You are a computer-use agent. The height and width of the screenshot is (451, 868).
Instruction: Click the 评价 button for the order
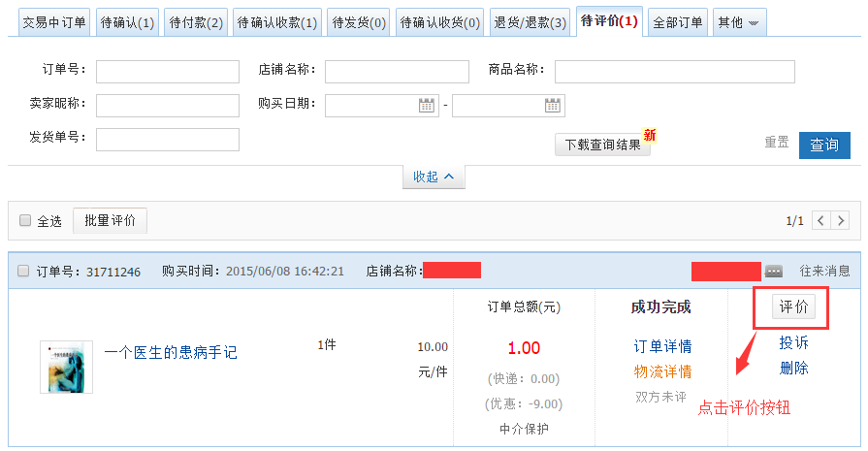pyautogui.click(x=794, y=306)
